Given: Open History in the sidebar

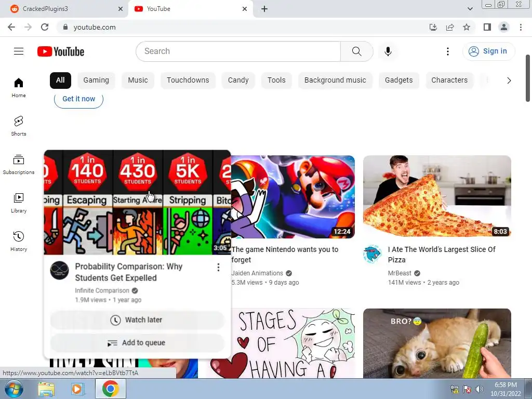Looking at the screenshot, I should (19, 241).
